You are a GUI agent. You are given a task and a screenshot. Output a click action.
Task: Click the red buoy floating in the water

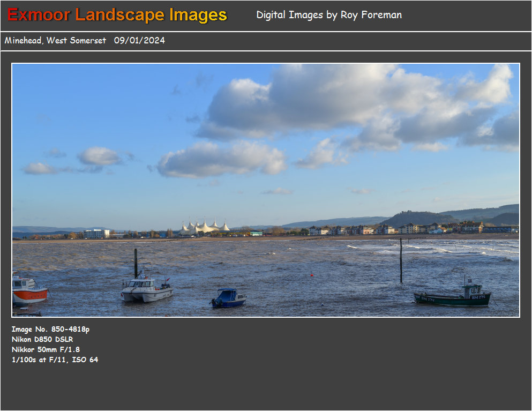point(311,275)
